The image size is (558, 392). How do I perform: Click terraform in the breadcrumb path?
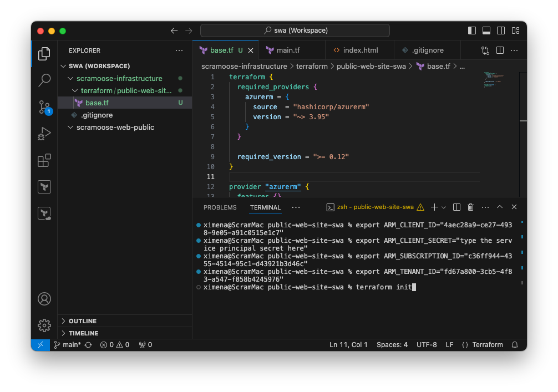pos(312,67)
